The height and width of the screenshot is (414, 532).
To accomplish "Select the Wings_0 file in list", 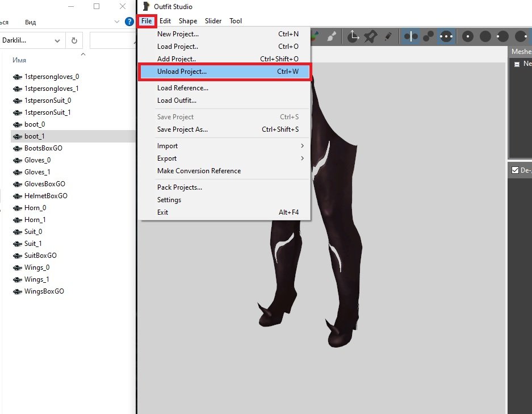I will (37, 267).
